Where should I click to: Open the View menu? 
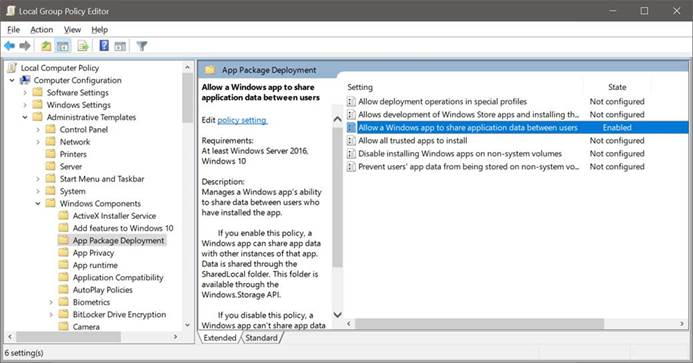72,30
